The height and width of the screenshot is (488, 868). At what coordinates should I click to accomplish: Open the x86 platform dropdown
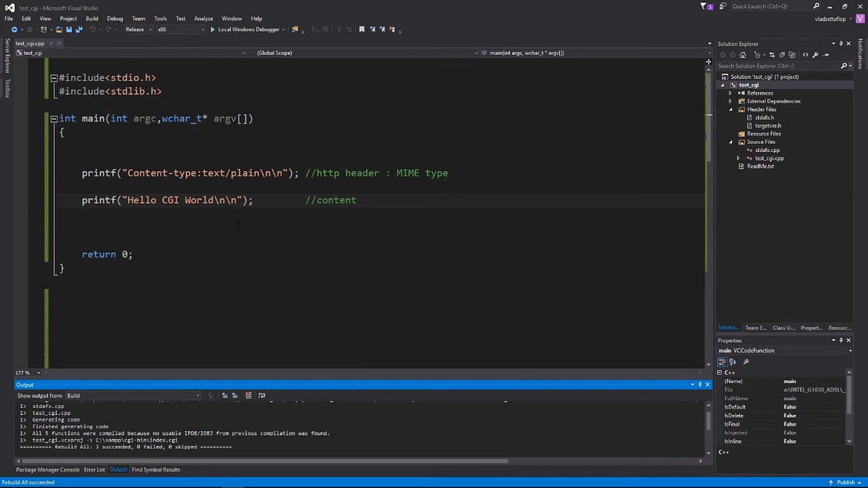[x=181, y=30]
